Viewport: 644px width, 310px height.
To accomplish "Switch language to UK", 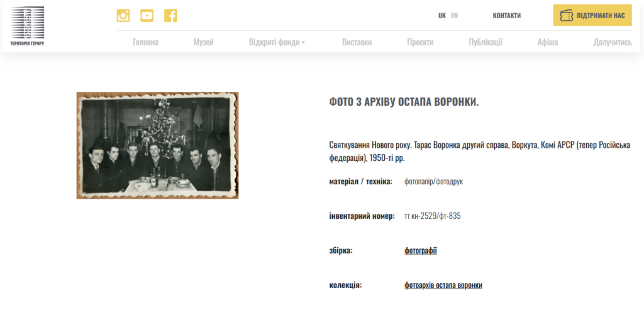I will coord(442,16).
